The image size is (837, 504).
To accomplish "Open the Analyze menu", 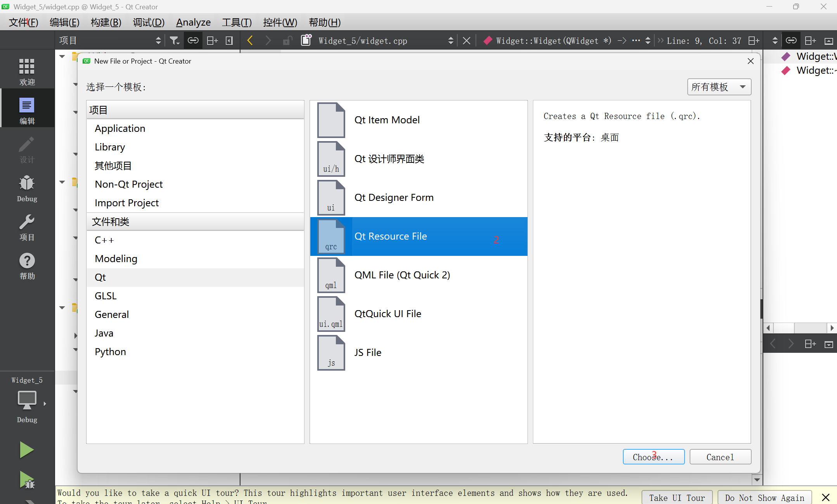I will point(193,22).
